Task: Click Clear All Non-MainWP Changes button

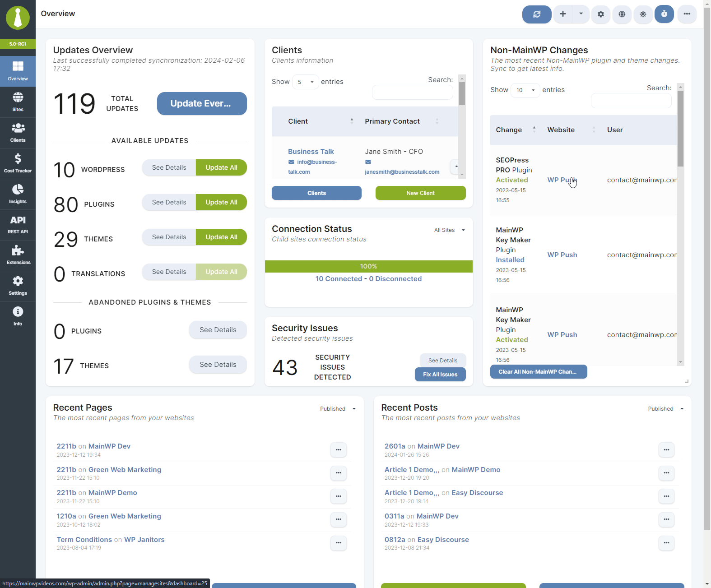Action: click(x=539, y=372)
